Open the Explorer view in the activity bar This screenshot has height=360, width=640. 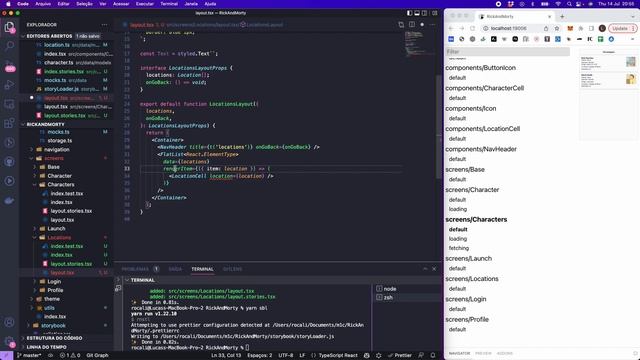coord(9,27)
